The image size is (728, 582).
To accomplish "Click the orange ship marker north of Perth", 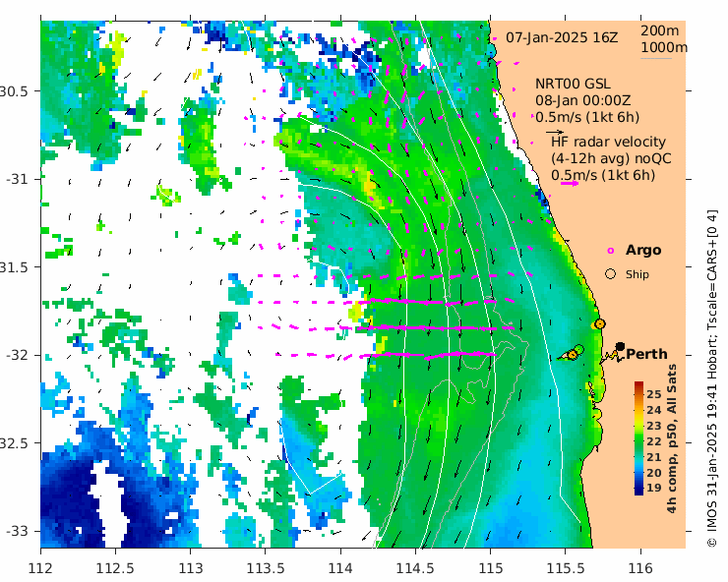I will pos(599,324).
